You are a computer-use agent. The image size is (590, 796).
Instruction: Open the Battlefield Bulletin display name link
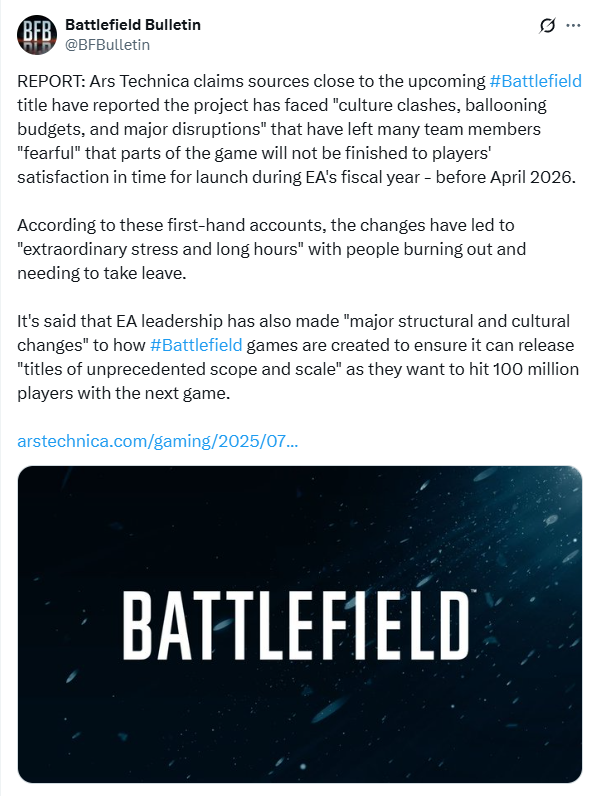133,24
